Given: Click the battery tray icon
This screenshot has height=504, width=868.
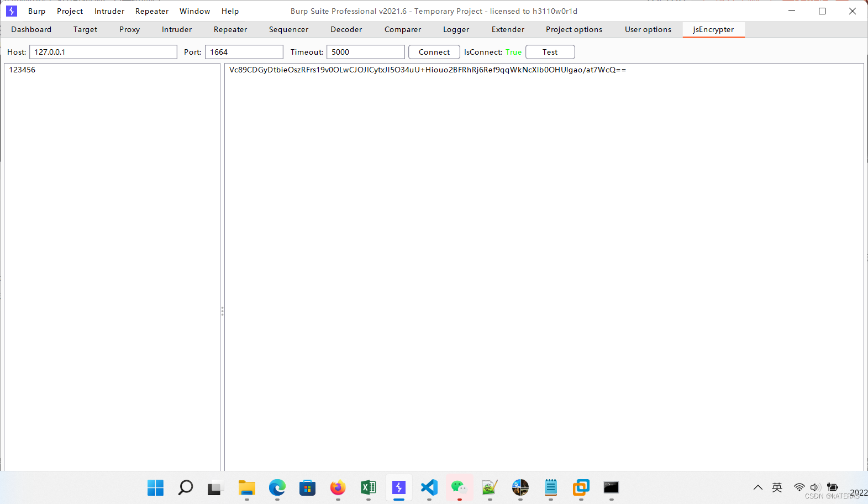Looking at the screenshot, I should [x=833, y=487].
